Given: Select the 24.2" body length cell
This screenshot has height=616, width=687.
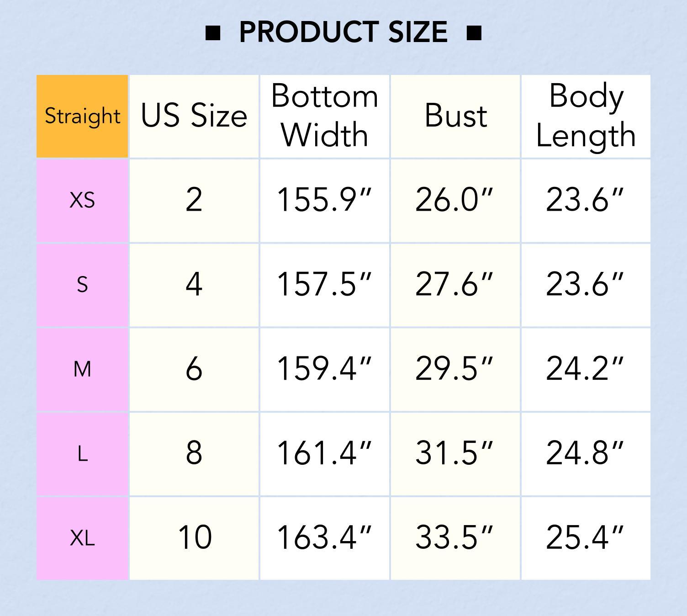Looking at the screenshot, I should [586, 369].
